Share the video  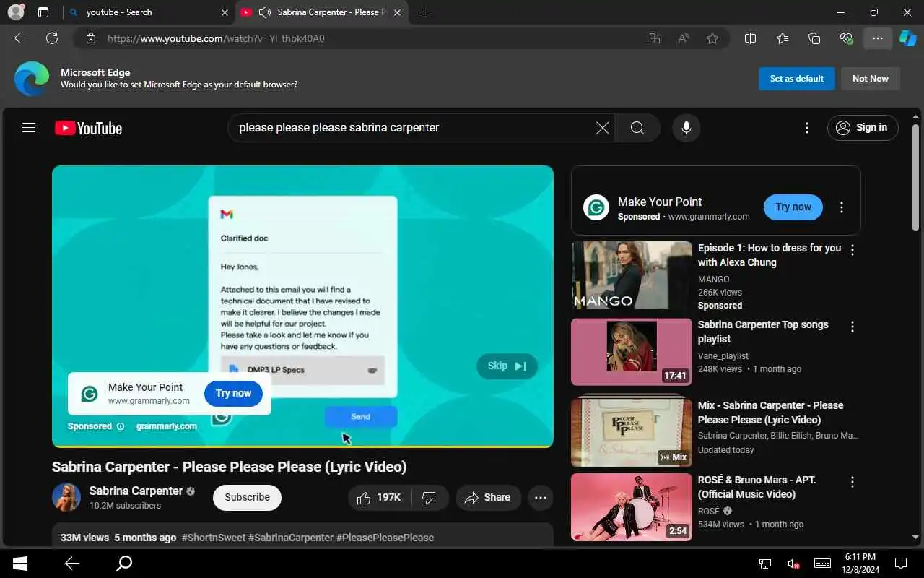coord(488,497)
